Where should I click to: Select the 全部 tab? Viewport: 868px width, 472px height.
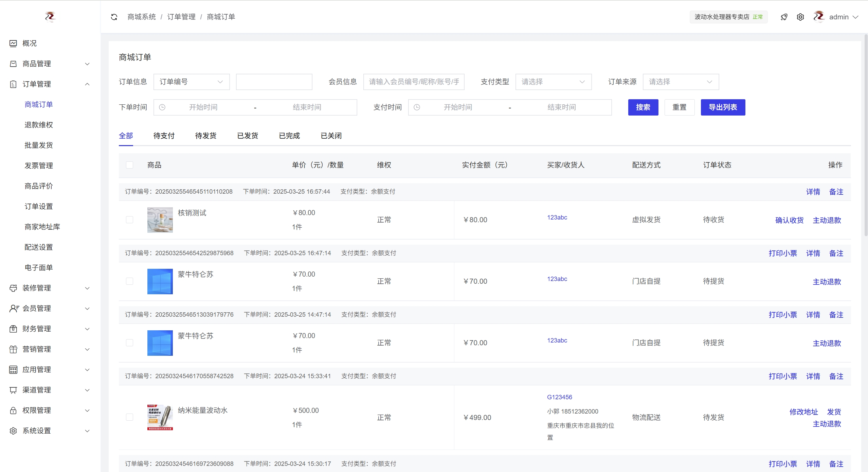[x=126, y=136]
